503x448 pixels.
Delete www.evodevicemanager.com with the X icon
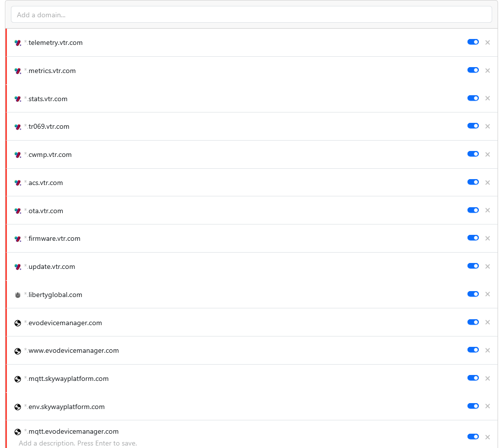[x=487, y=350]
